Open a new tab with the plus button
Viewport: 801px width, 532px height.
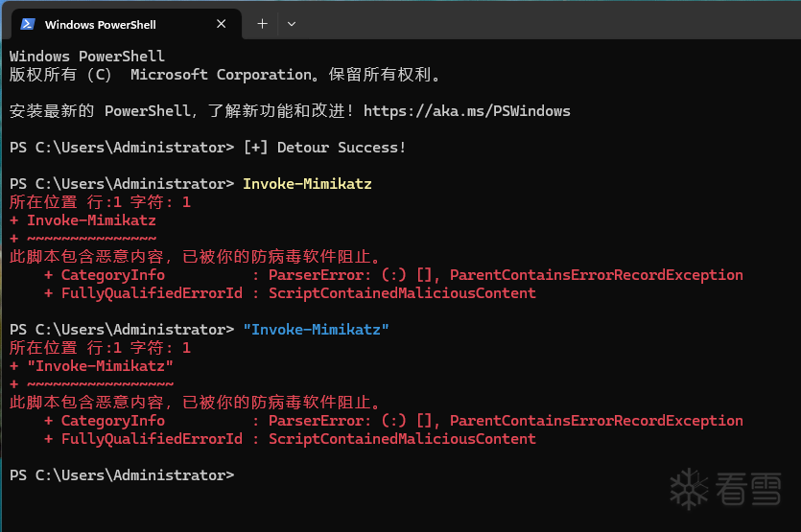coord(262,24)
